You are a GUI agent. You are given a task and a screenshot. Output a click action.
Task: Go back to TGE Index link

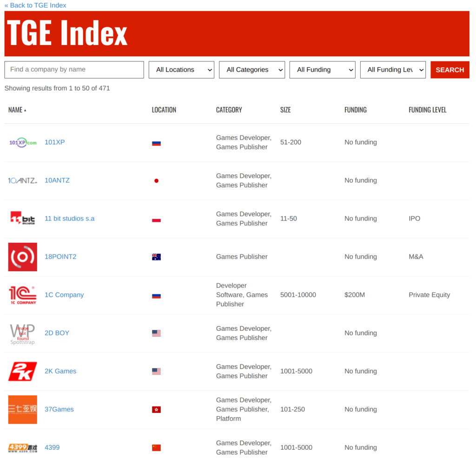pos(35,6)
